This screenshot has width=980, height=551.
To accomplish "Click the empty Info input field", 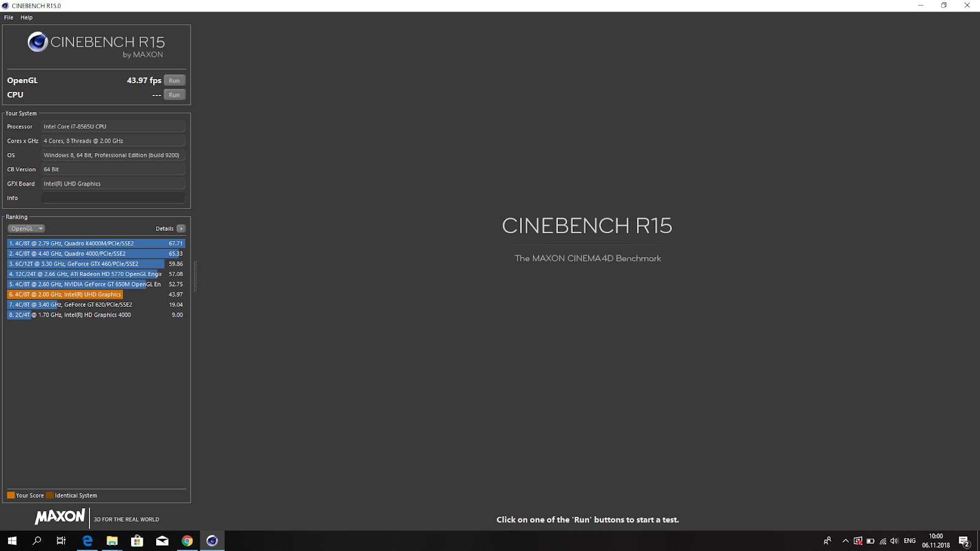I will 113,198.
